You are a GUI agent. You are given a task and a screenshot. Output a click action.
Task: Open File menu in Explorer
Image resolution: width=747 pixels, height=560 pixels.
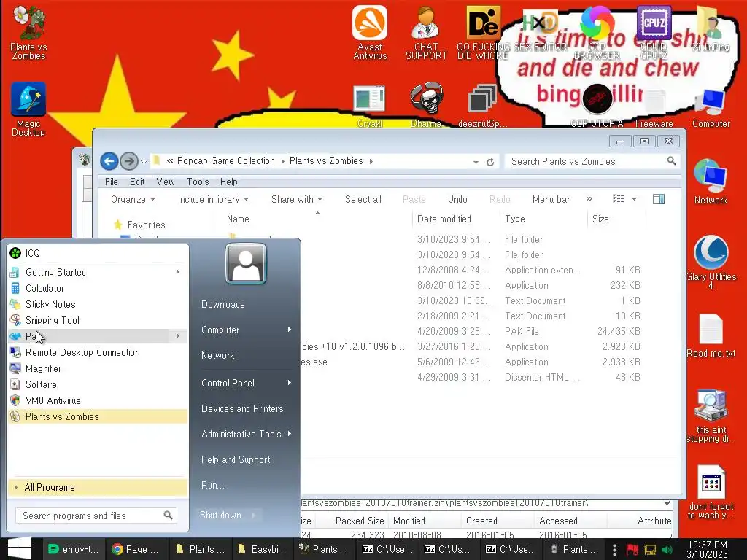(112, 182)
